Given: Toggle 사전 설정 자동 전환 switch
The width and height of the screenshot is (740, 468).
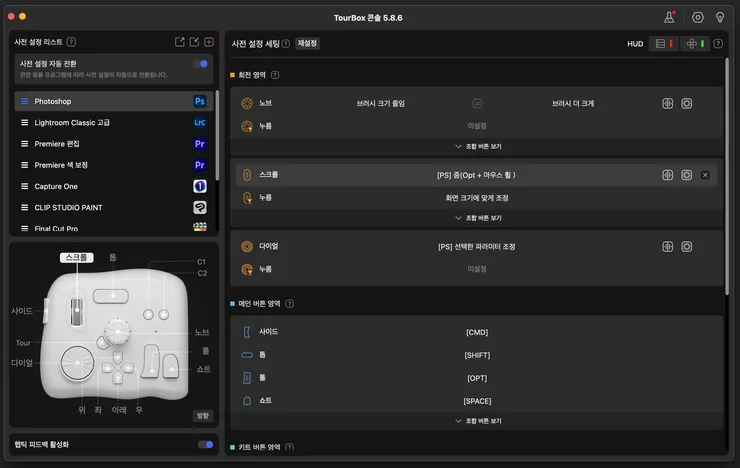Looking at the screenshot, I should [201, 64].
